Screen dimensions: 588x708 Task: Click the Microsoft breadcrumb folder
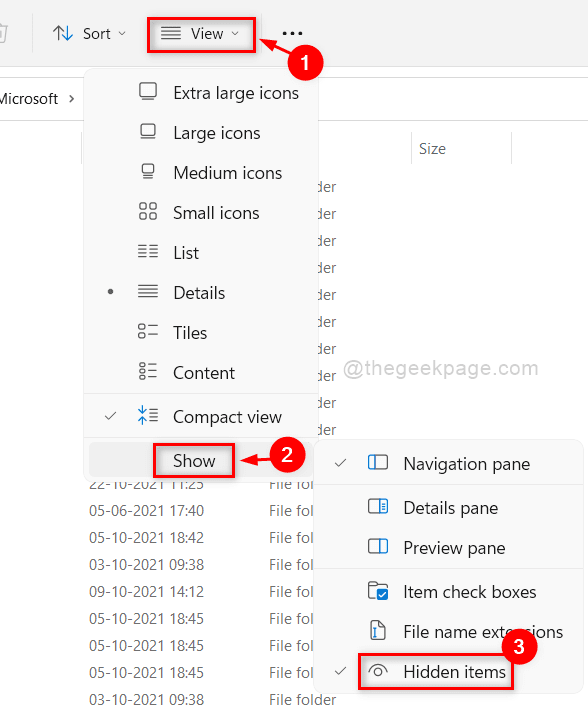(28, 98)
